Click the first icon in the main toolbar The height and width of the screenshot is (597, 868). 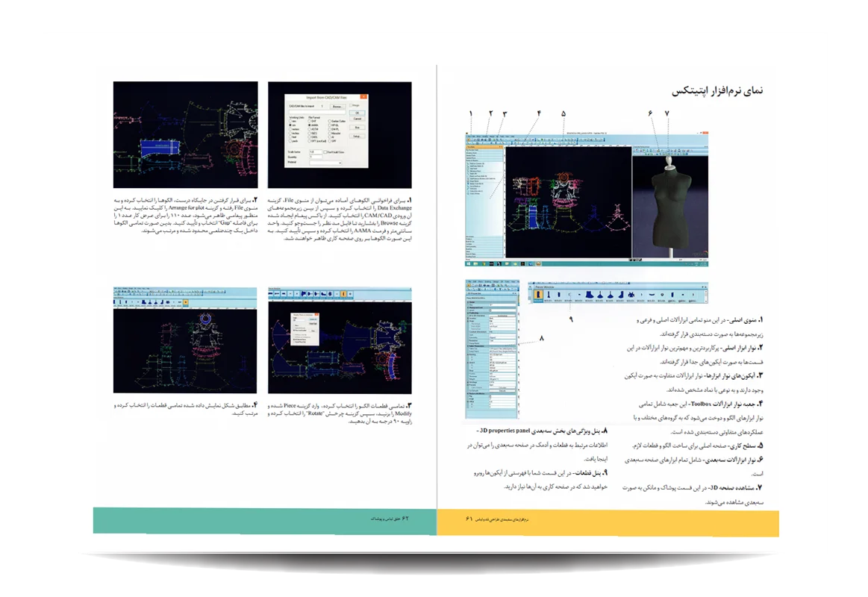[x=469, y=140]
